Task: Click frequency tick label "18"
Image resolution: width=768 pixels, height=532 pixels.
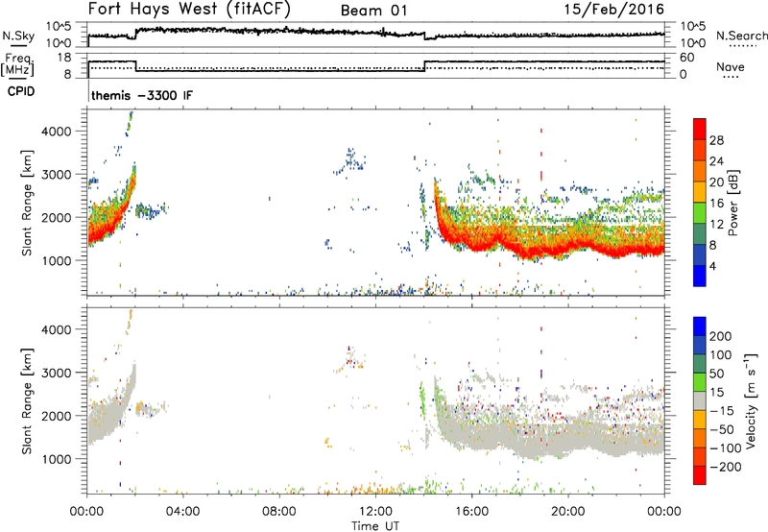Action: [64, 58]
